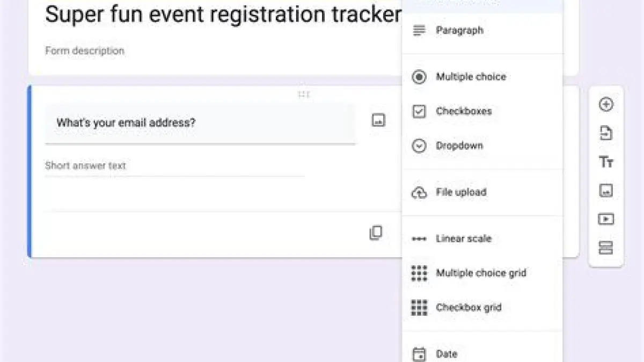Click the Add question plus icon
Viewport: 644px width, 362px height.
[606, 105]
